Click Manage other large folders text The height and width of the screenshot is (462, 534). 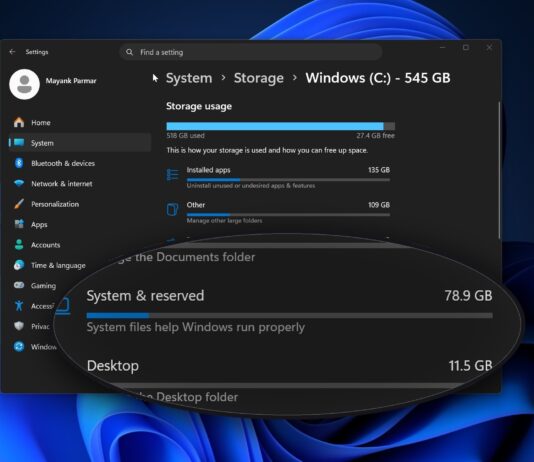[x=224, y=221]
